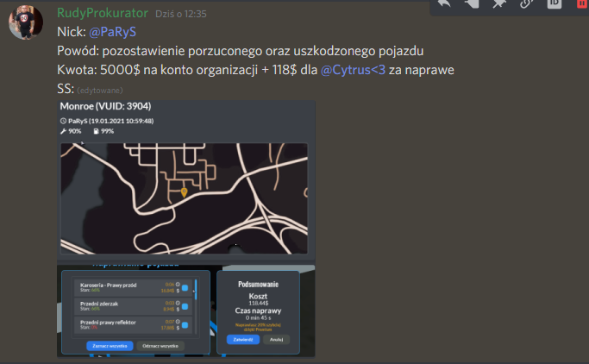Click the copy ID icon
The image size is (589, 364).
(x=554, y=3)
